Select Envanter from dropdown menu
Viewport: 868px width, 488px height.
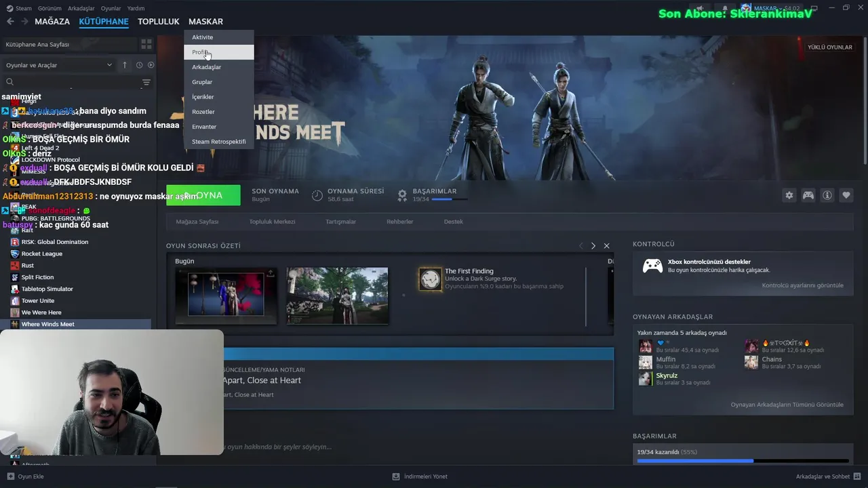(x=219, y=127)
